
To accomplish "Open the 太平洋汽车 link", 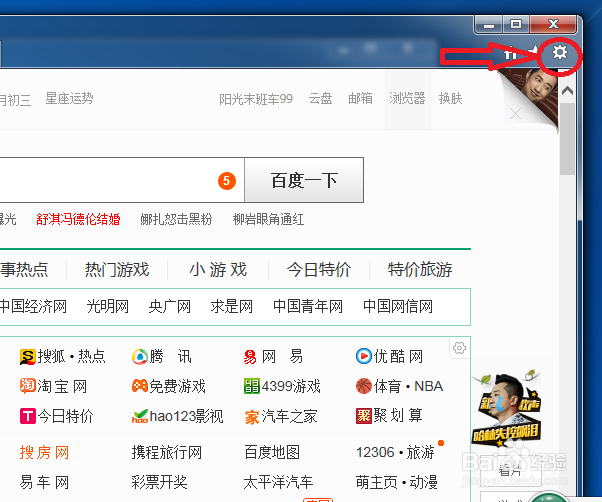I will pyautogui.click(x=279, y=482).
